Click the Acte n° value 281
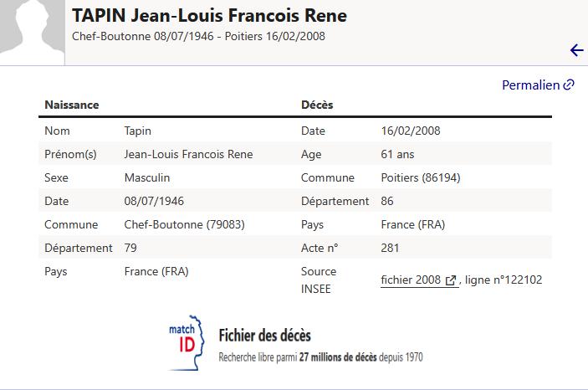Image resolution: width=588 pixels, height=390 pixels. 390,248
